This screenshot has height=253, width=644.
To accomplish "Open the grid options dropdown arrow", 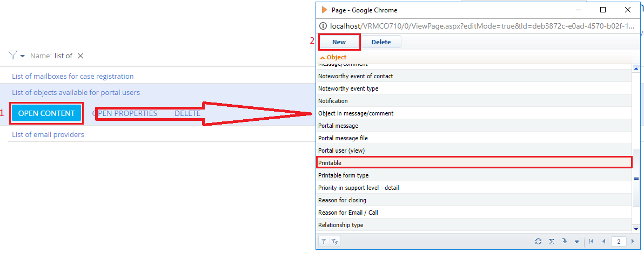I will pos(576,242).
